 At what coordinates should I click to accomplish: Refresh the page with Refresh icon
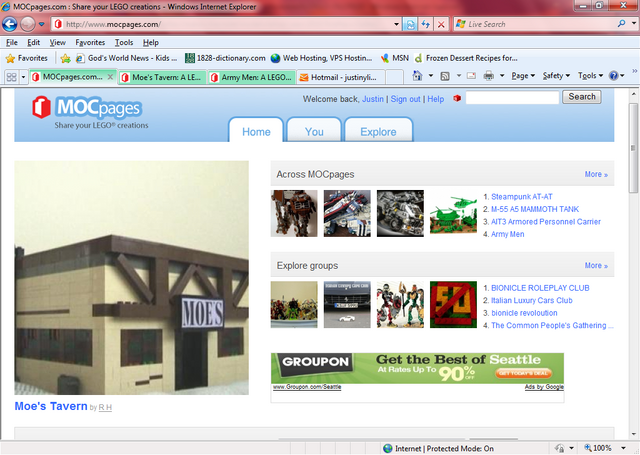tap(425, 24)
